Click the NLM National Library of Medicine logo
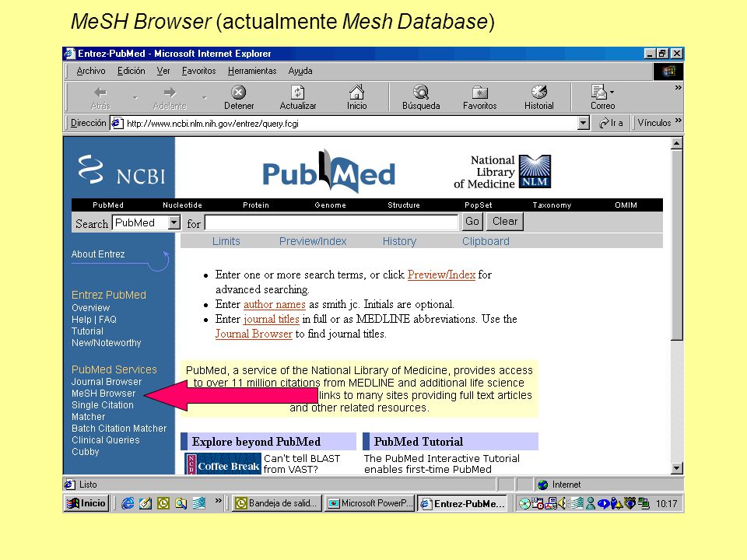The height and width of the screenshot is (560, 747). [x=535, y=171]
